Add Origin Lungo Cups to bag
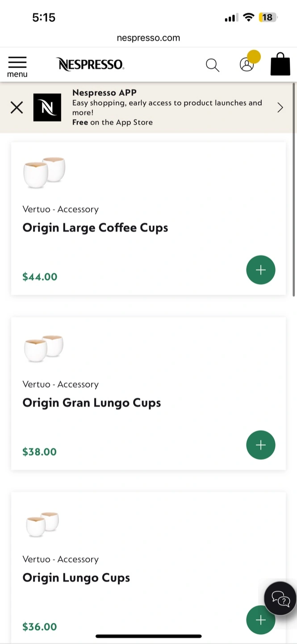The image size is (297, 644). (x=260, y=620)
